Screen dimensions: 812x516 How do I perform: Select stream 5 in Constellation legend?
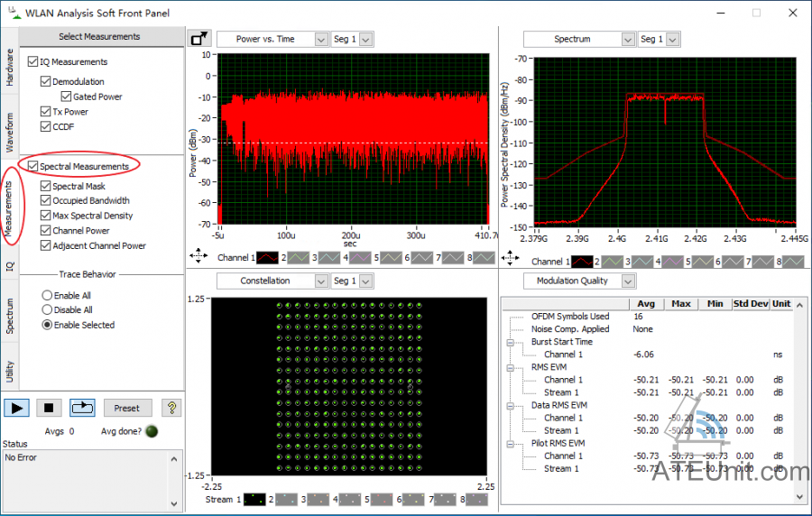tap(381, 500)
